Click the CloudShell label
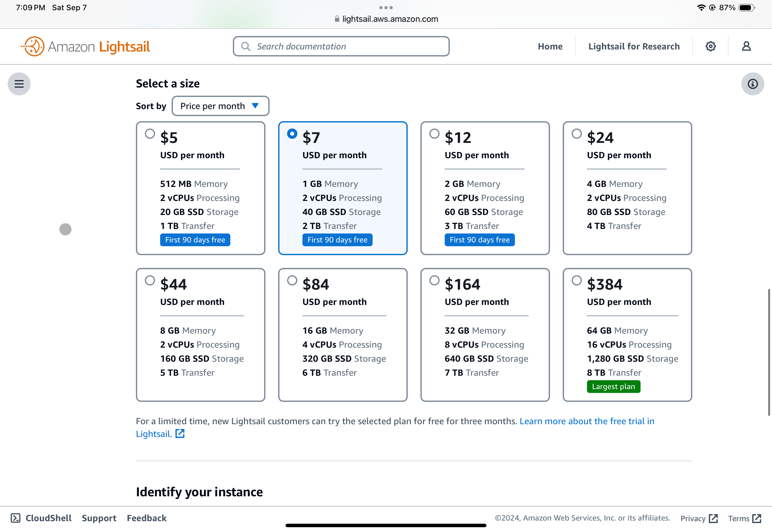This screenshot has width=772, height=532. [x=48, y=518]
